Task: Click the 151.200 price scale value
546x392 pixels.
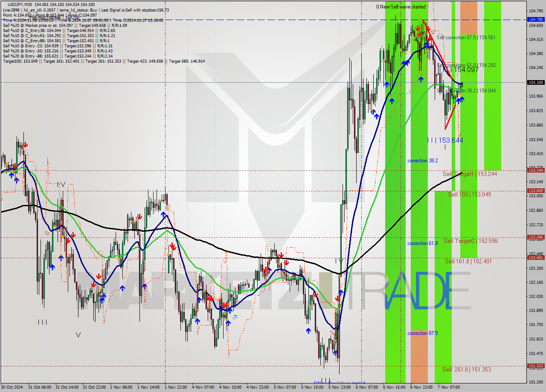Action: click(x=536, y=382)
